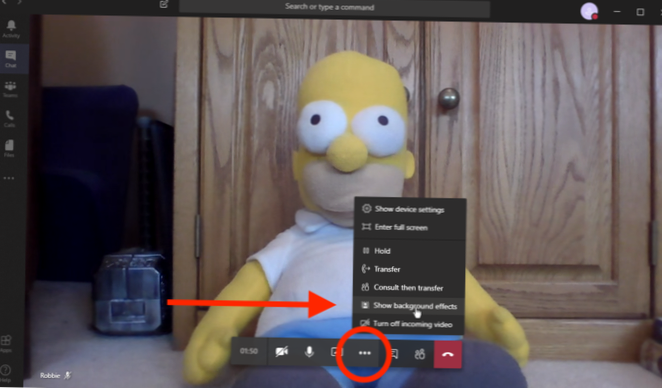Show more apps ellipsis in sidebar
The height and width of the screenshot is (388, 662).
[x=9, y=178]
